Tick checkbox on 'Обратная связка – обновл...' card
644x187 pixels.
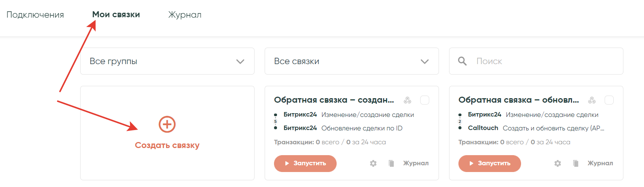609,100
